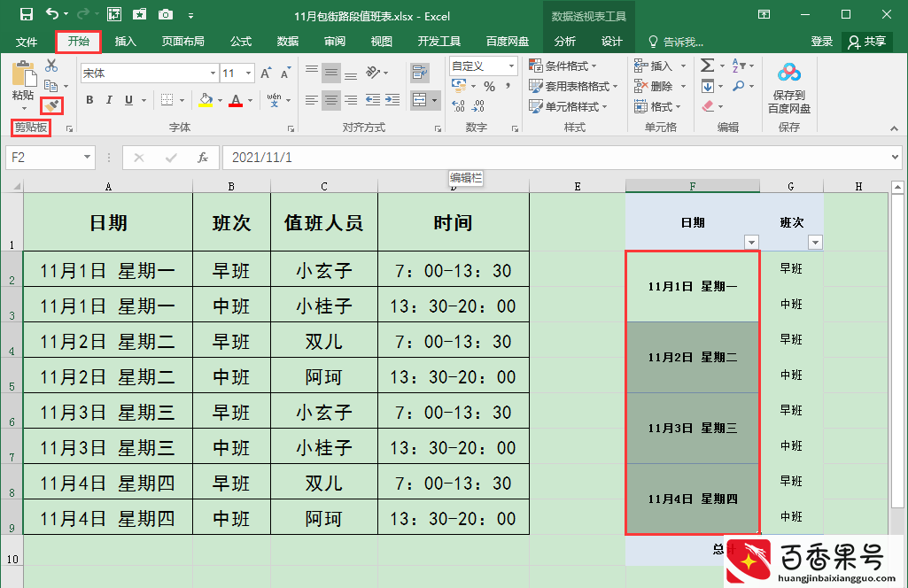
Task: Open the number format 自定义 dropdown
Action: click(511, 66)
